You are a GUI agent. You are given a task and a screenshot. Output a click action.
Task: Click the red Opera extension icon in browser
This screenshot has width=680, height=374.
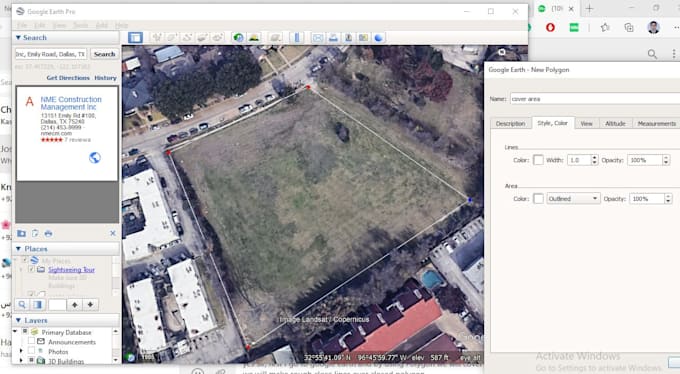[550, 27]
